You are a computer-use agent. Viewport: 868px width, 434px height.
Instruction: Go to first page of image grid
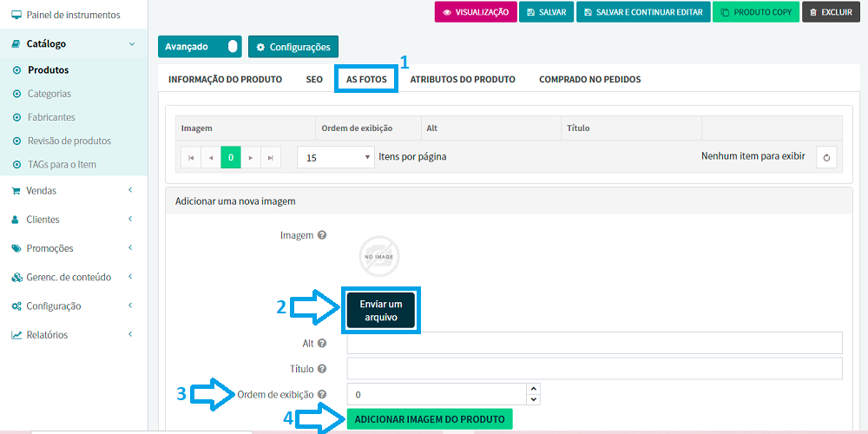pyautogui.click(x=191, y=157)
